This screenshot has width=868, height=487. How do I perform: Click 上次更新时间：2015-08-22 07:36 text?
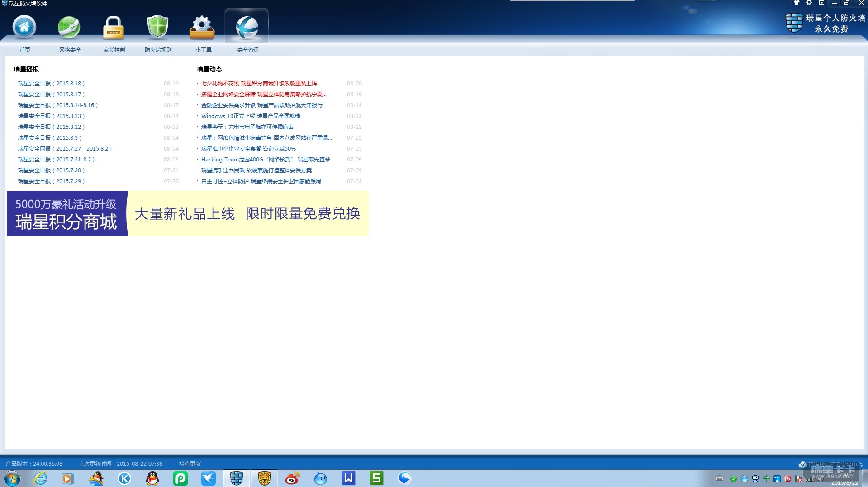pyautogui.click(x=121, y=464)
